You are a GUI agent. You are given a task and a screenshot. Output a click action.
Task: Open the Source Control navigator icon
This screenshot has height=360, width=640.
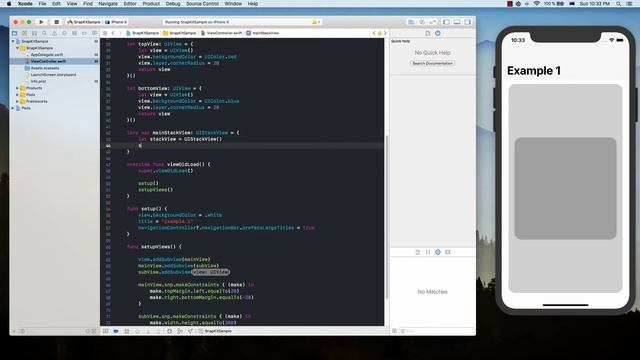24,33
